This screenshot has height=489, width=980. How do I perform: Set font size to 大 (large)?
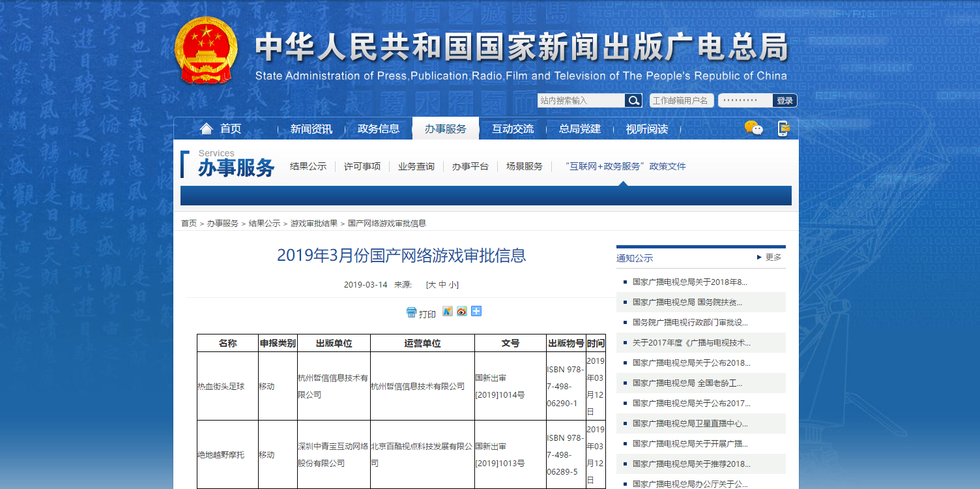click(x=431, y=285)
